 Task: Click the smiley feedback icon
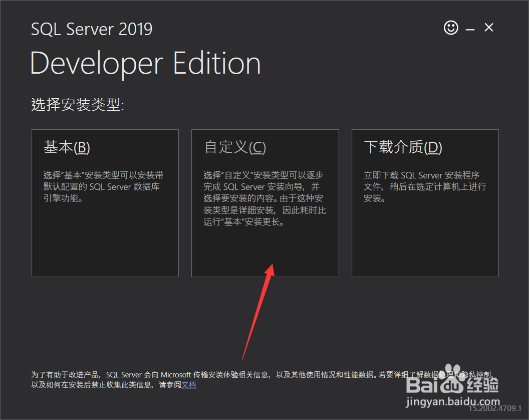451,28
